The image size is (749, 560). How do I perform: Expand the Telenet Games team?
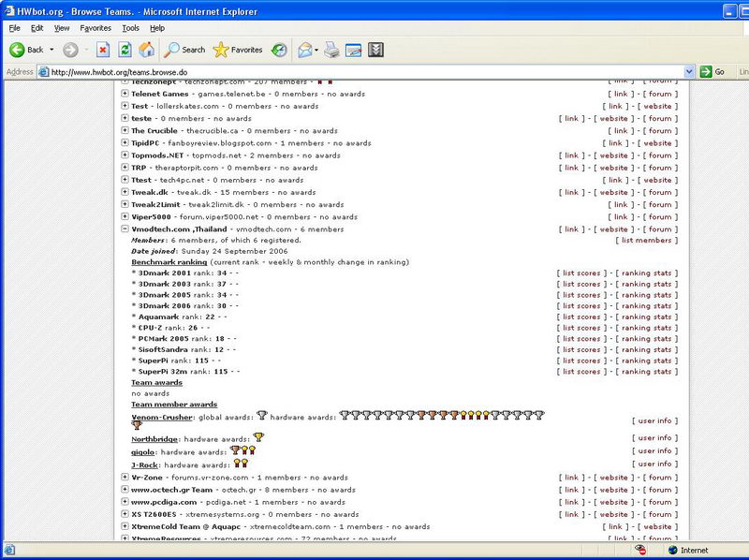tap(125, 93)
